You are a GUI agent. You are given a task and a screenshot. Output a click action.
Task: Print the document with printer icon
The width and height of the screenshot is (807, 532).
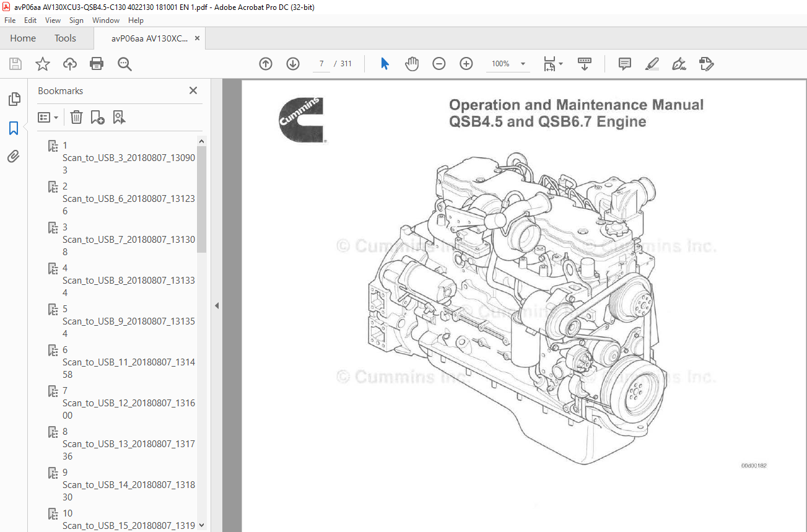[x=97, y=64]
